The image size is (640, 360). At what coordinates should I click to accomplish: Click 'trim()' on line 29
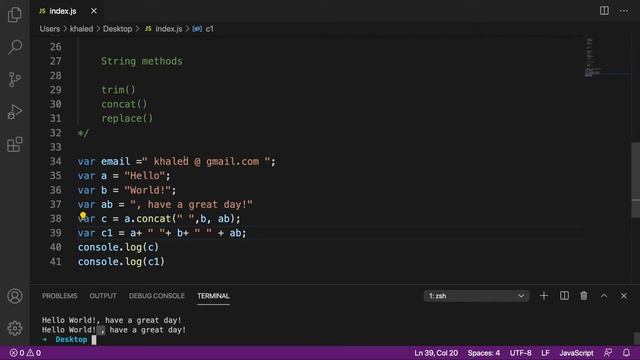click(x=118, y=90)
